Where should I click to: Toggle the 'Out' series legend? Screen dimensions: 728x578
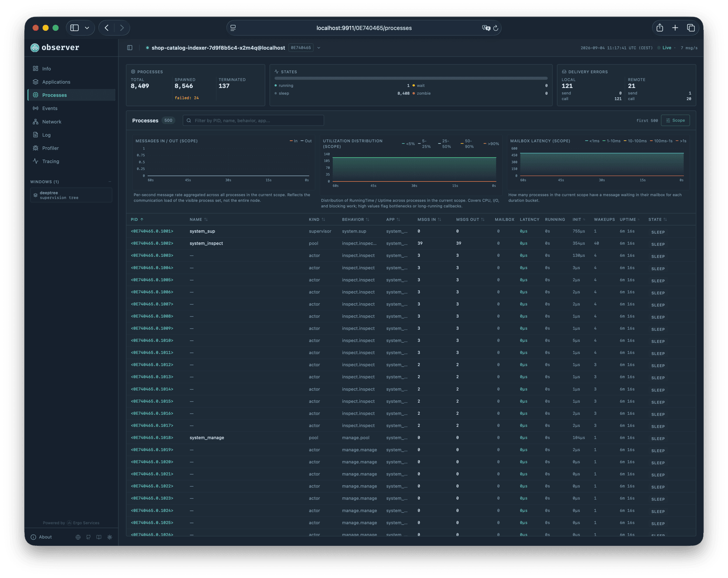tap(306, 141)
